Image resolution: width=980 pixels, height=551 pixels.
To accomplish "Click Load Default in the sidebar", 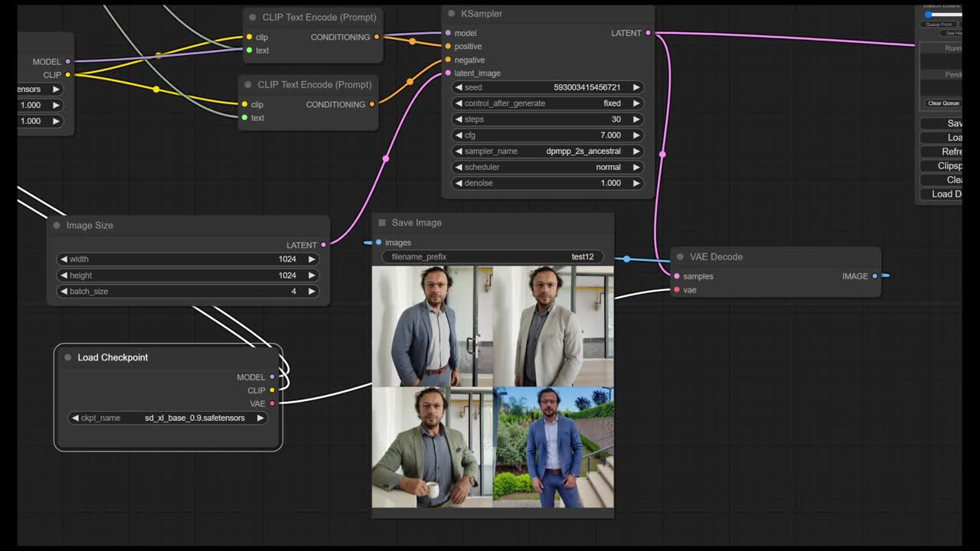I will 947,194.
